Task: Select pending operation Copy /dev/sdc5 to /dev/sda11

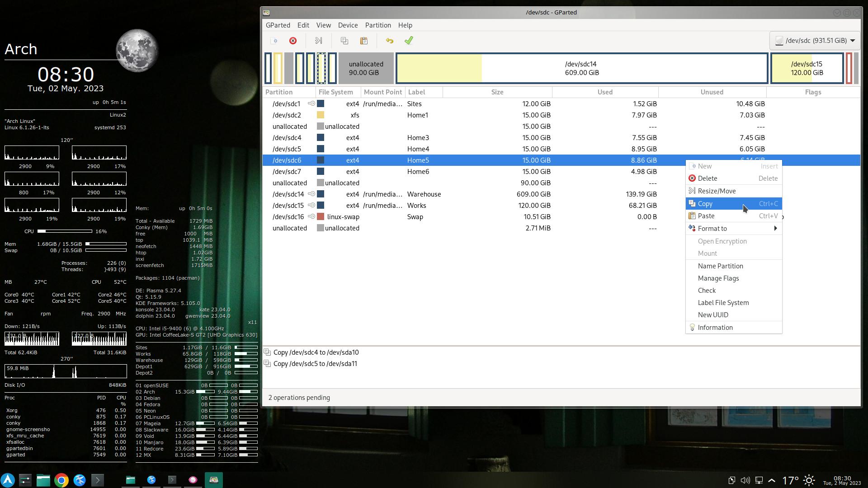Action: pos(315,364)
